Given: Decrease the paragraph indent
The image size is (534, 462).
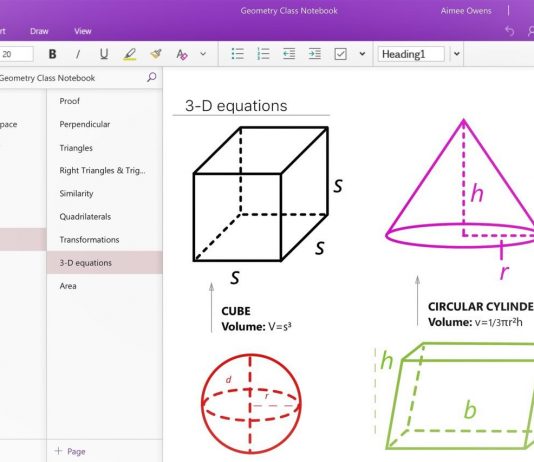Looking at the screenshot, I should coord(289,54).
